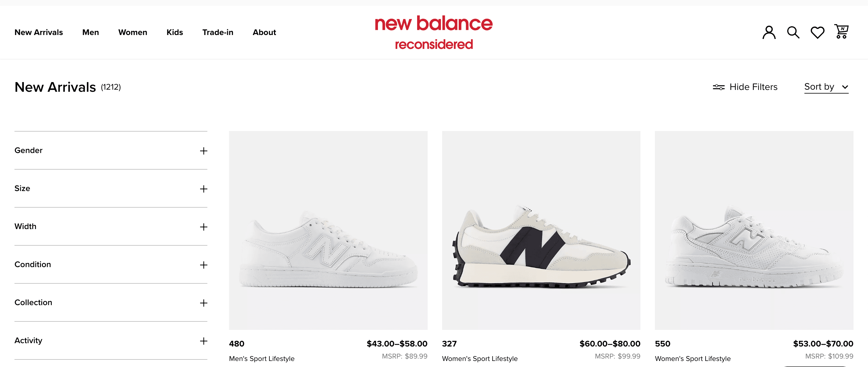Expand the Condition filter section
The height and width of the screenshot is (367, 868).
point(111,264)
